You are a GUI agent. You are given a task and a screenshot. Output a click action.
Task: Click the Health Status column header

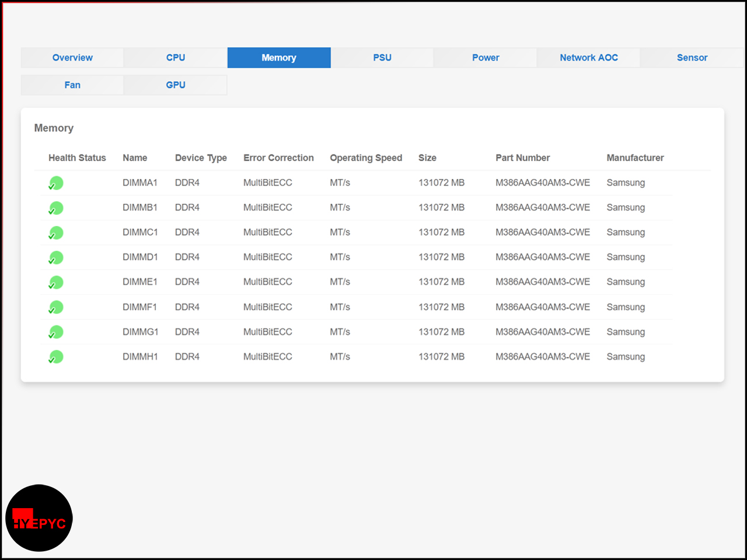pos(77,158)
